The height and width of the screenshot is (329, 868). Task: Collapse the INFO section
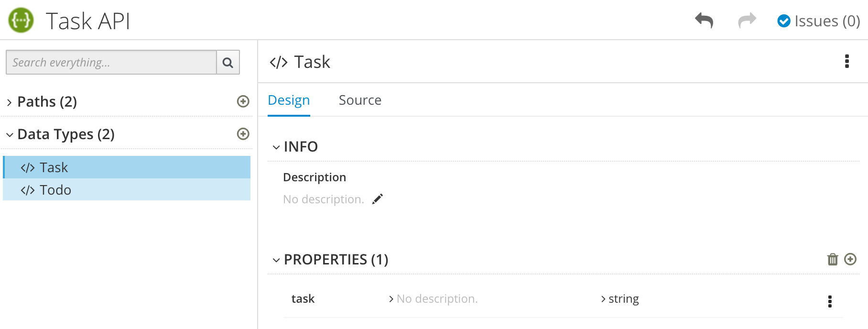[x=276, y=147]
